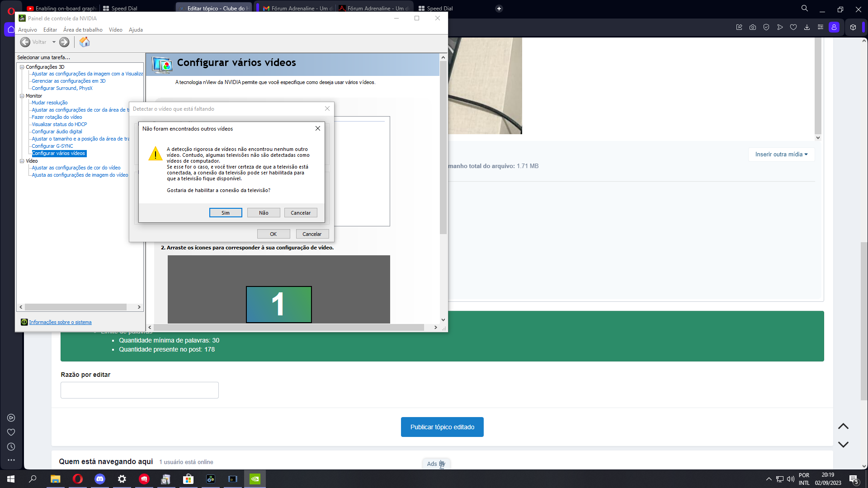
Task: Open Windows Settings gear on taskbar
Action: pyautogui.click(x=122, y=479)
